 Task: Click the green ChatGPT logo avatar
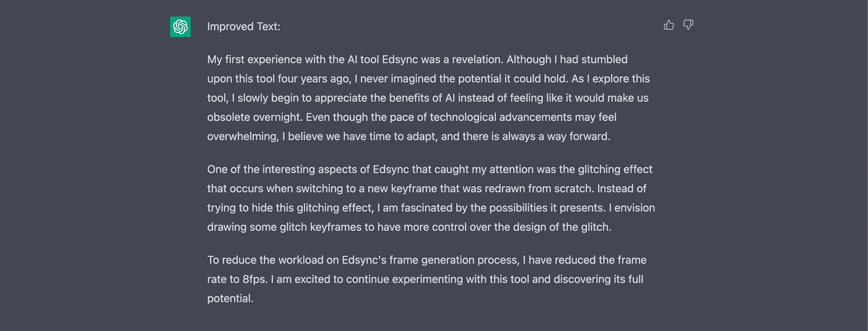pos(180,27)
